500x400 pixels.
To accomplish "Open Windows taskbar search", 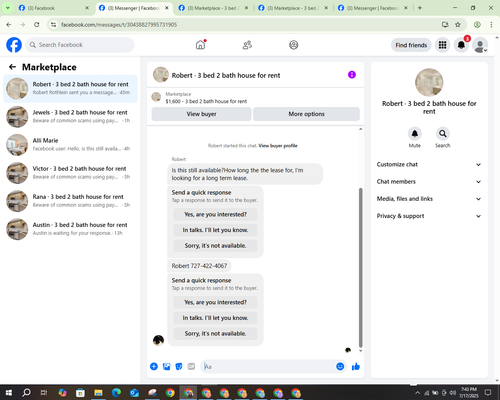I will click(26, 393).
